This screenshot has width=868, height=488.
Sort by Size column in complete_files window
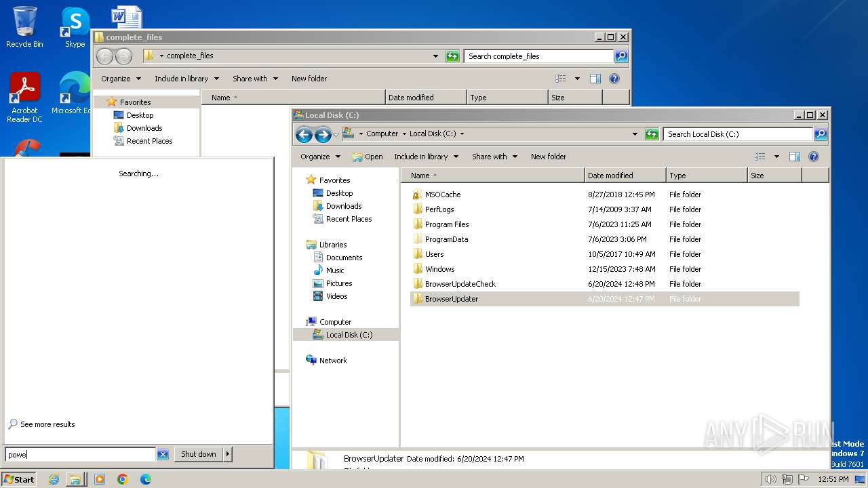coord(575,98)
